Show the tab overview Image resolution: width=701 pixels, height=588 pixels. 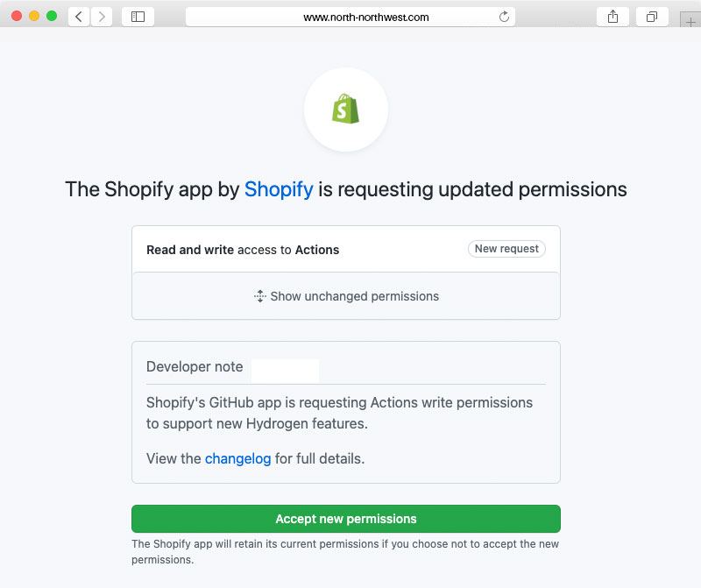652,17
